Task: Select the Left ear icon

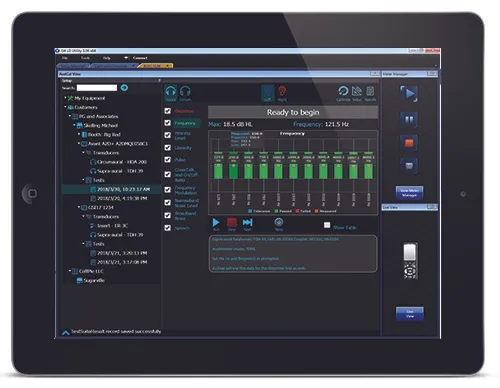Action: point(268,91)
